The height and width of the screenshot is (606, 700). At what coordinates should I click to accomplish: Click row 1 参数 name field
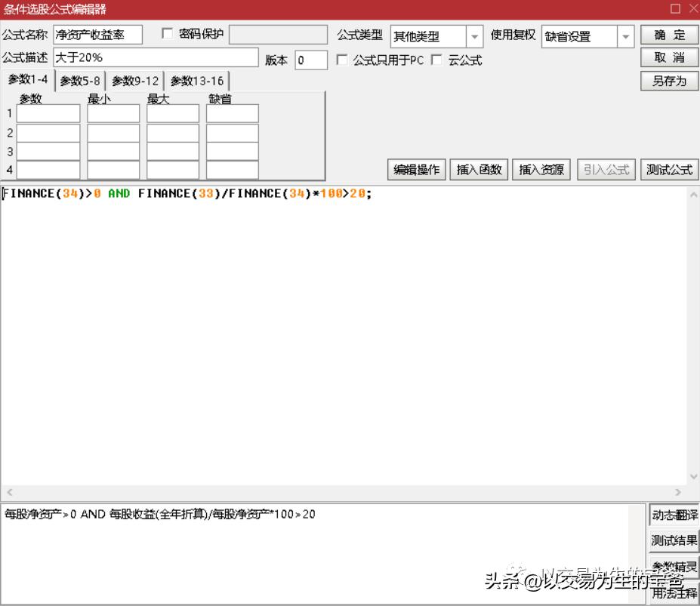point(48,114)
